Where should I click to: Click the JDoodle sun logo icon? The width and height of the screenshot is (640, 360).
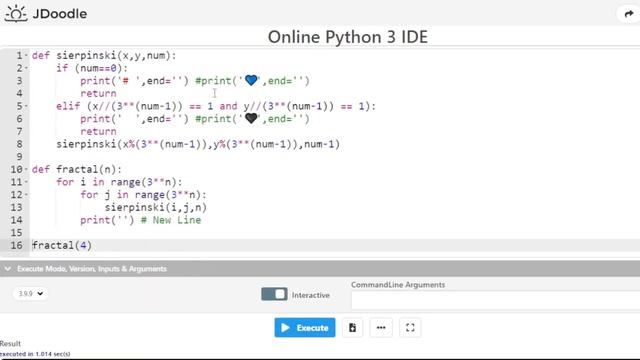(x=16, y=13)
